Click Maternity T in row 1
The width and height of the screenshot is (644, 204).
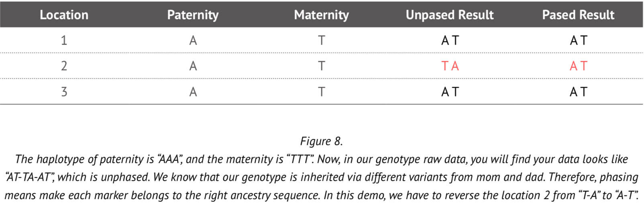[322, 41]
